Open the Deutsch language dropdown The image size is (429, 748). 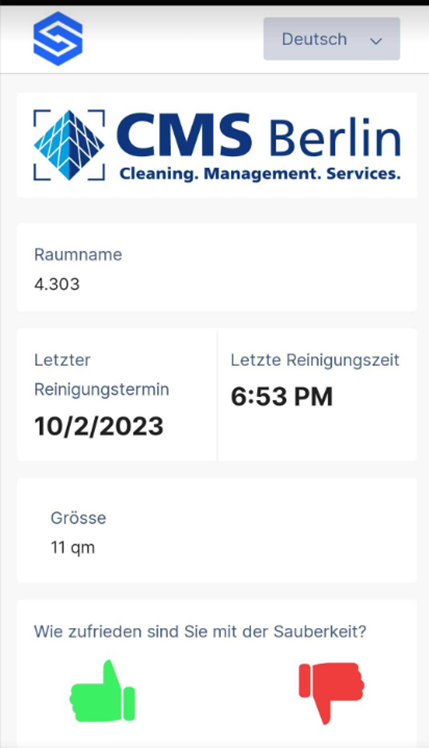332,39
